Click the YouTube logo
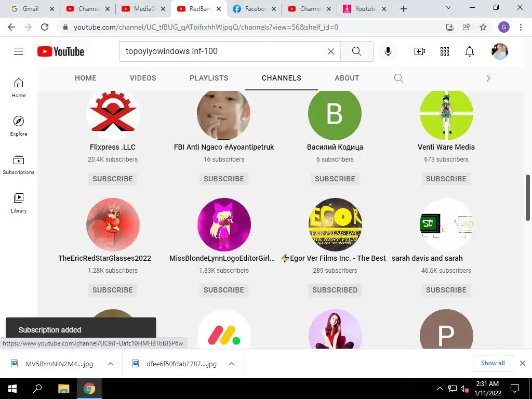532x399 pixels. pos(61,51)
